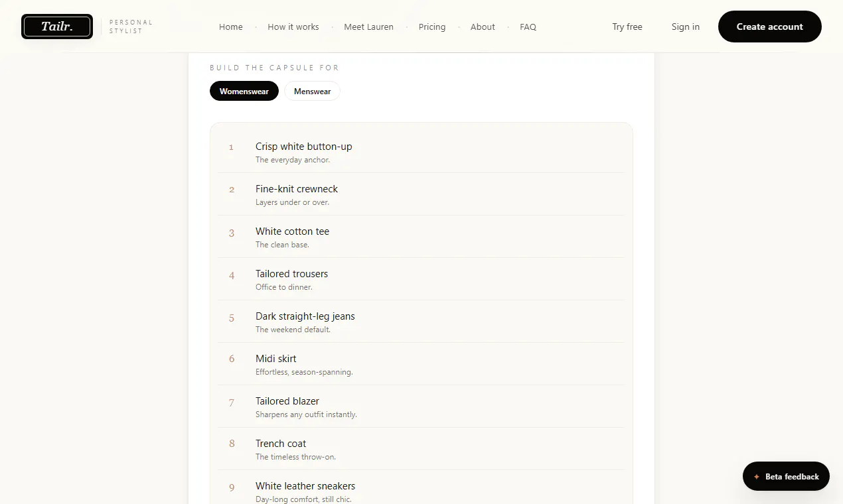
Task: Click "Sharpens any outfit instantly." description
Action: click(306, 414)
